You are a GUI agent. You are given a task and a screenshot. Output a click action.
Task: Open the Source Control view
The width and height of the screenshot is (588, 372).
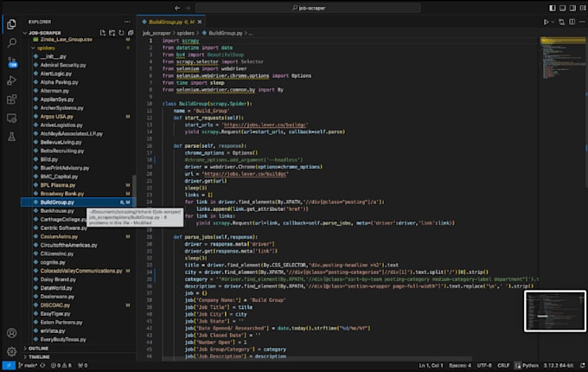[x=11, y=62]
